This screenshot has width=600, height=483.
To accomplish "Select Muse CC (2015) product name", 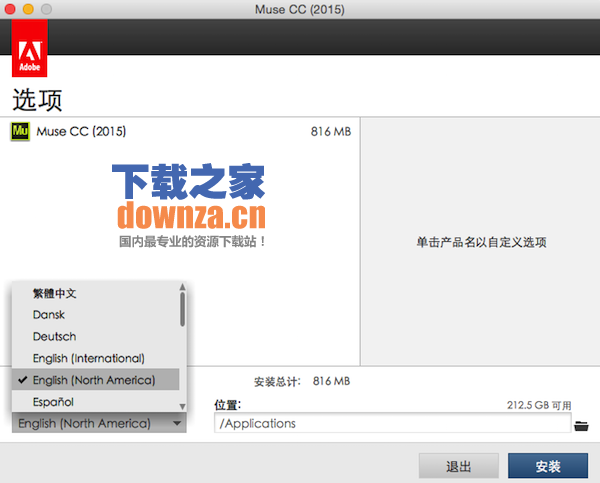I will [x=81, y=132].
